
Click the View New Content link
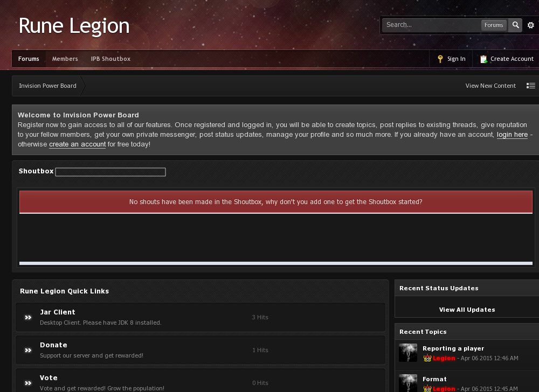coord(490,86)
